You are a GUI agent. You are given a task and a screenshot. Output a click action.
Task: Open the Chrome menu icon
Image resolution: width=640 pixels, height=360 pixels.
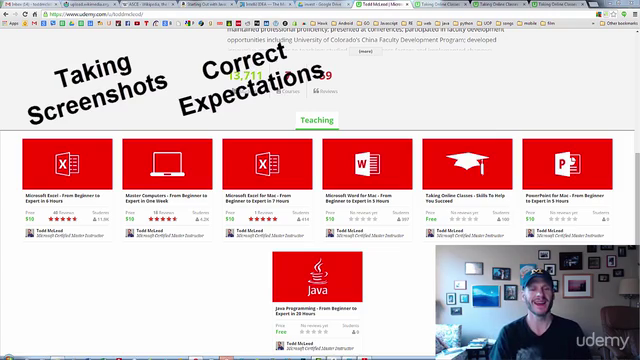635,14
